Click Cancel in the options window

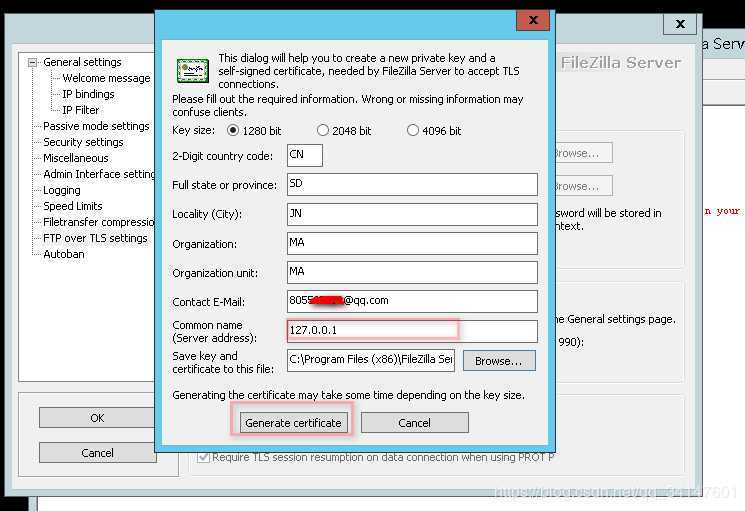pos(97,453)
